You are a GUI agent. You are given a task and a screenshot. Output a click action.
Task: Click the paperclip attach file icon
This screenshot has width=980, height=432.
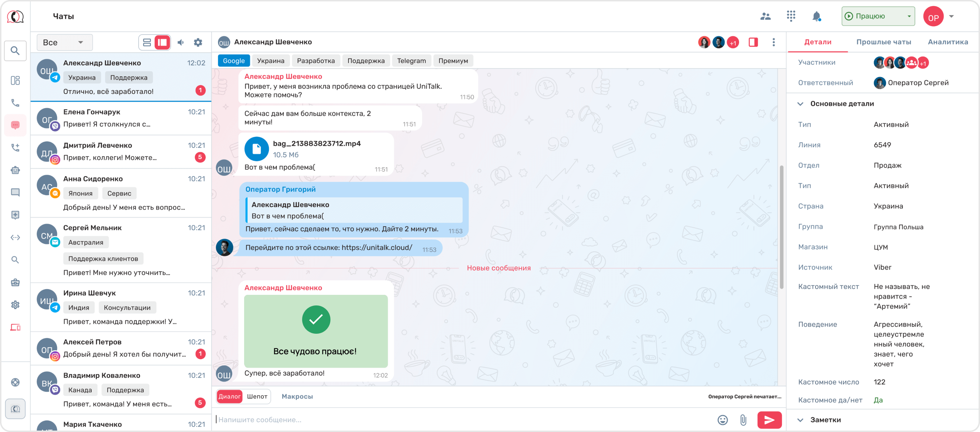pos(743,420)
